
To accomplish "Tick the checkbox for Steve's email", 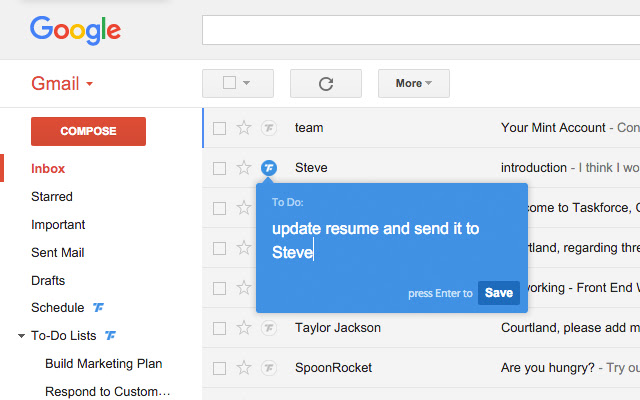I will (x=219, y=168).
